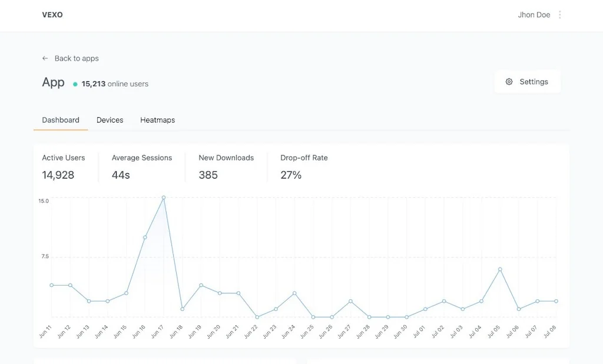Click the back arrow icon

tap(45, 58)
